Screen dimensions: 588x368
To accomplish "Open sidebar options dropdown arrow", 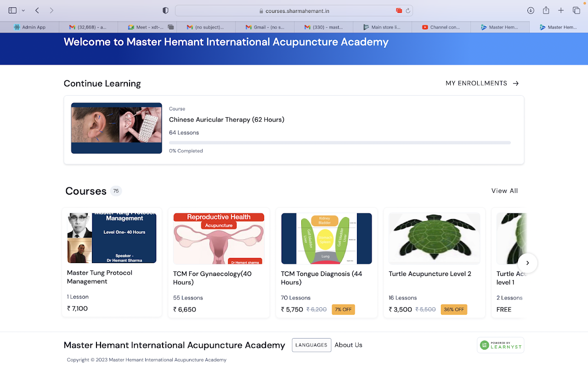I will 23,11.
